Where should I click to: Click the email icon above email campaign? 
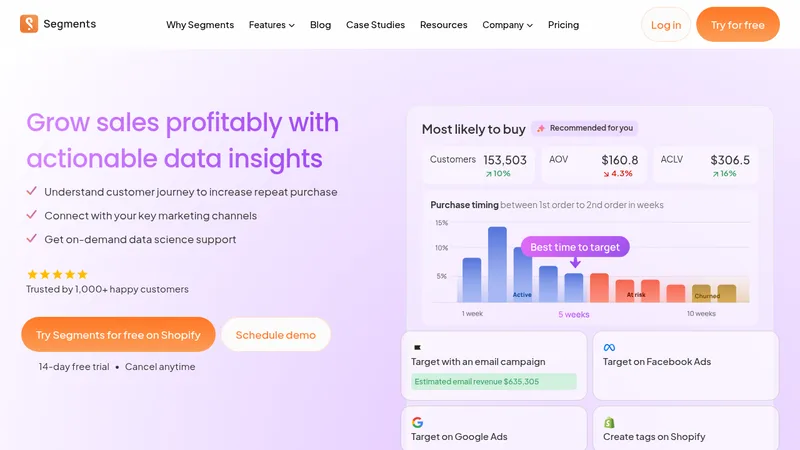417,347
